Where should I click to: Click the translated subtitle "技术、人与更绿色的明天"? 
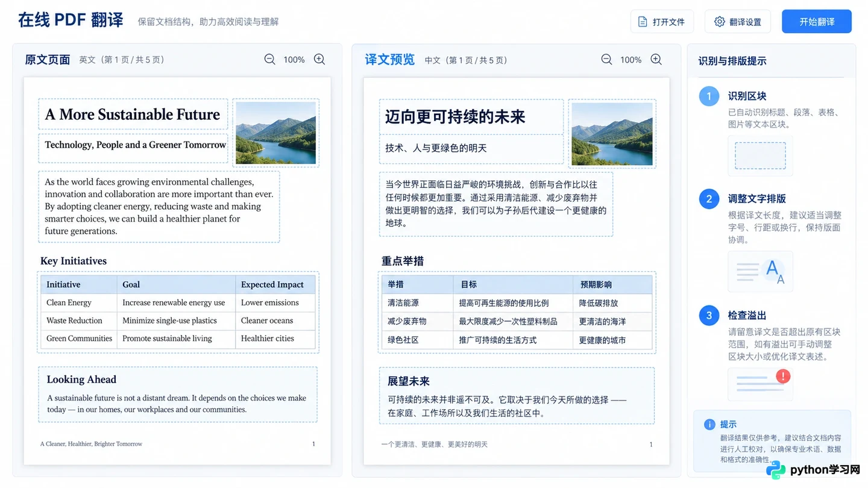click(436, 148)
